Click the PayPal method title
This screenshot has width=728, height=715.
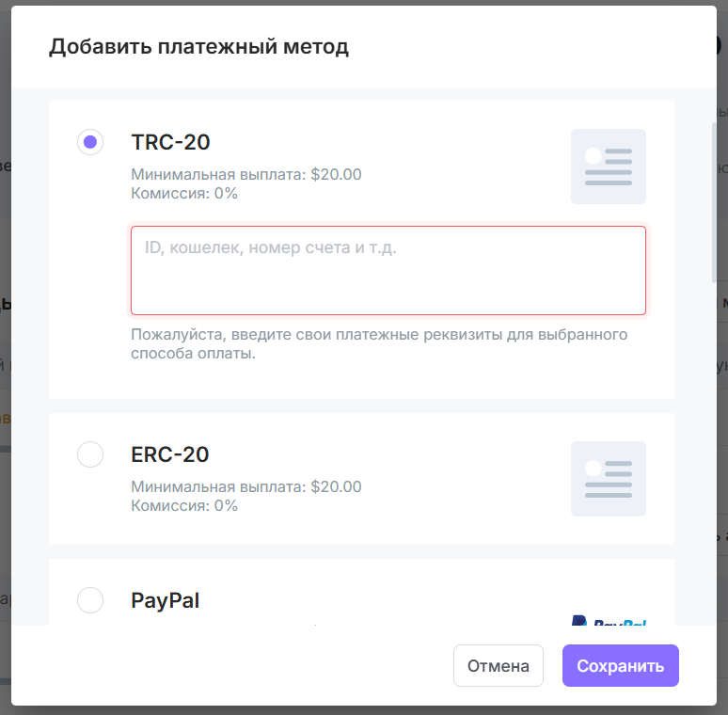click(x=165, y=600)
